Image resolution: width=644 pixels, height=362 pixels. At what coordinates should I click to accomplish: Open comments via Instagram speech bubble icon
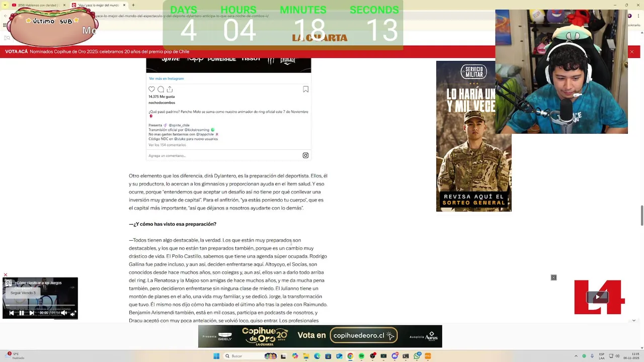pos(160,89)
